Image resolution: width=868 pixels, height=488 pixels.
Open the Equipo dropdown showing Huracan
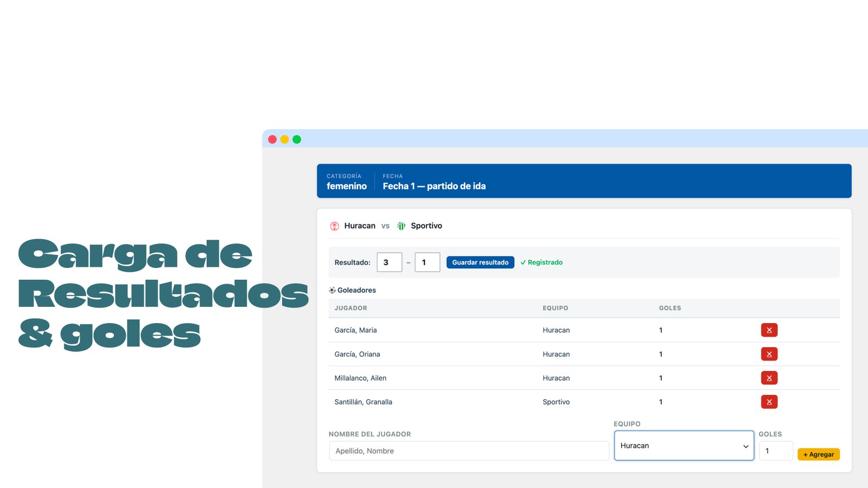tap(684, 446)
